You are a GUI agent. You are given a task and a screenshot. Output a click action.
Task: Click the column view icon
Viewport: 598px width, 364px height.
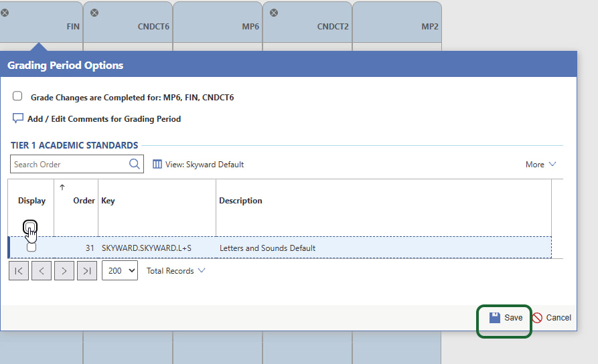pos(157,165)
